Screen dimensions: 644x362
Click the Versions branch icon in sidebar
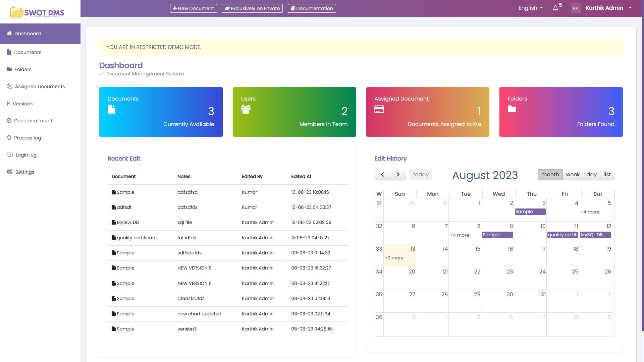point(8,104)
